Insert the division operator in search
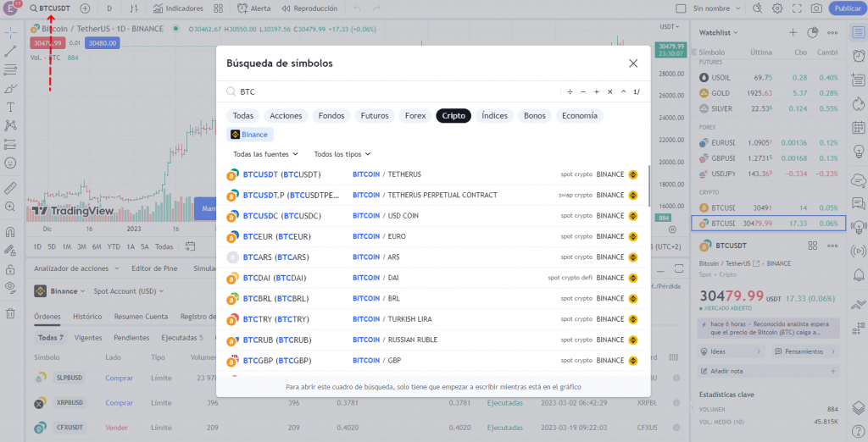Viewport: 868px width, 442px height. (570, 91)
